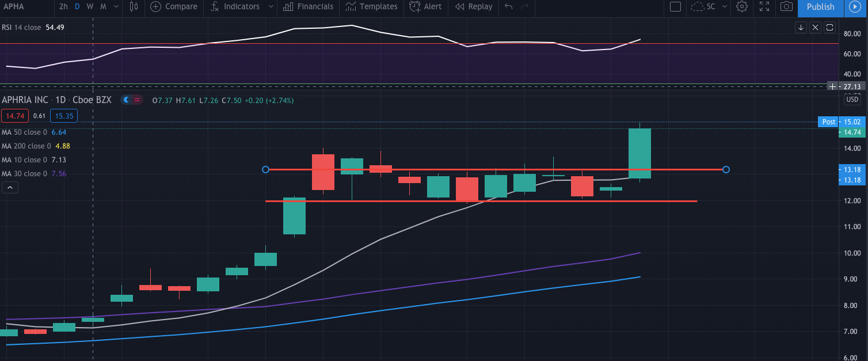The image size is (868, 361).
Task: Enter fullscreen mode
Action: (x=764, y=7)
